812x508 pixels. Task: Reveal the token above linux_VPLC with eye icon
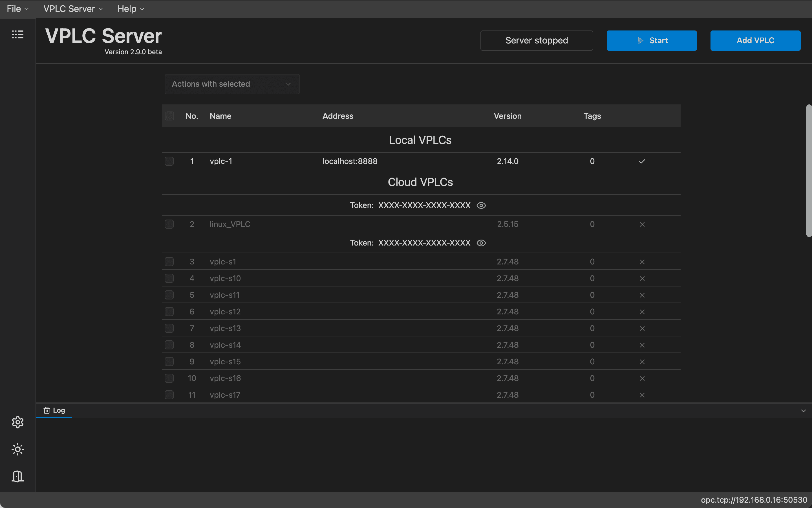click(x=481, y=205)
